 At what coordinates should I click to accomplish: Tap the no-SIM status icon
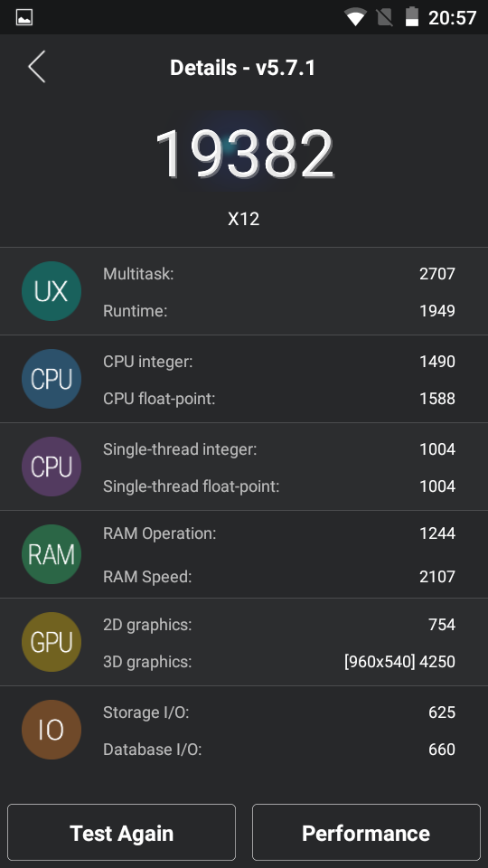(x=385, y=17)
